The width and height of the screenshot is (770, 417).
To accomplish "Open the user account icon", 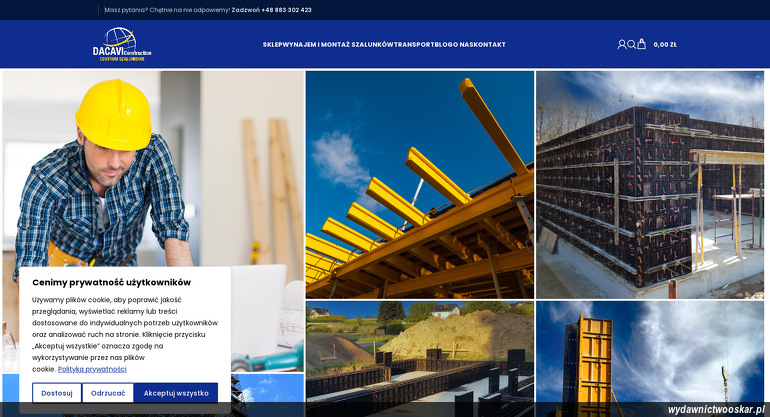I will pyautogui.click(x=622, y=45).
